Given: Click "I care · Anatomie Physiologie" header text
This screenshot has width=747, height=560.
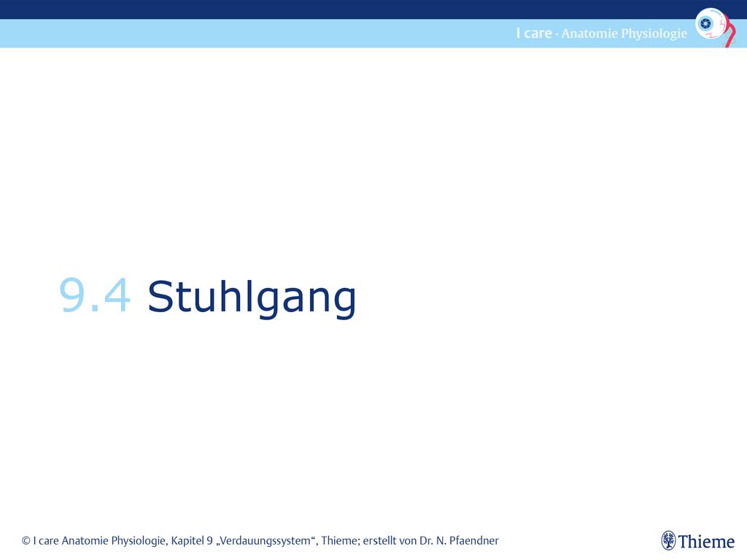Looking at the screenshot, I should tap(602, 34).
